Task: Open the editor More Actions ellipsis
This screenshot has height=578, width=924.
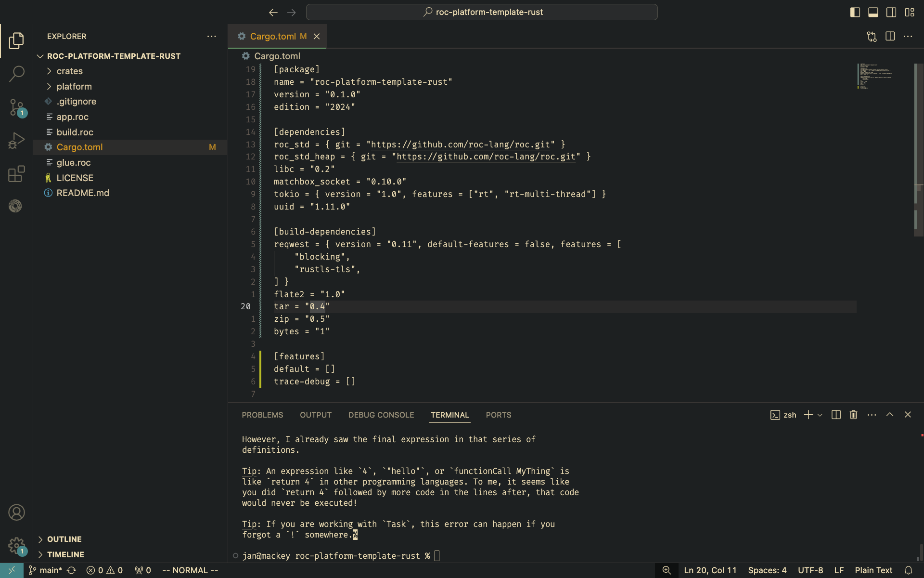Action: pyautogui.click(x=908, y=37)
